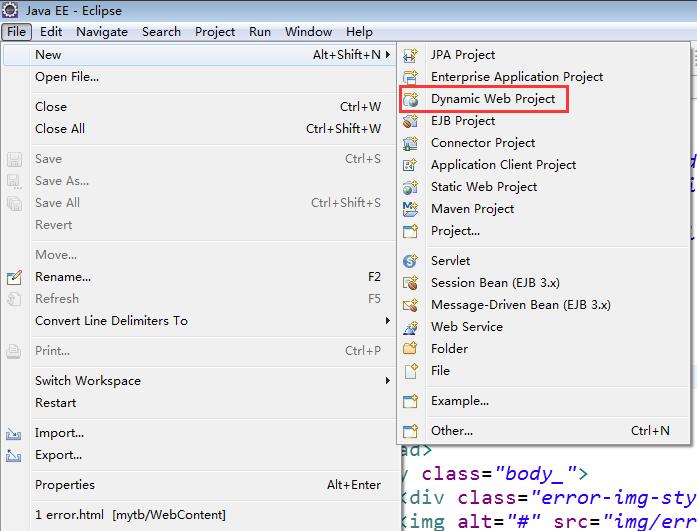Select Maven Project entry
The height and width of the screenshot is (531, 697).
click(544, 209)
